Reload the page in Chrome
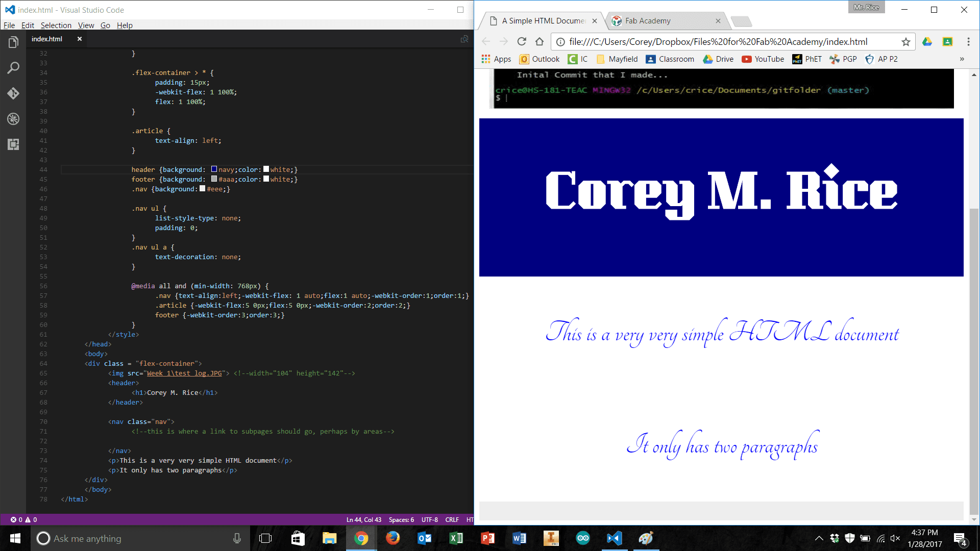 [x=521, y=42]
